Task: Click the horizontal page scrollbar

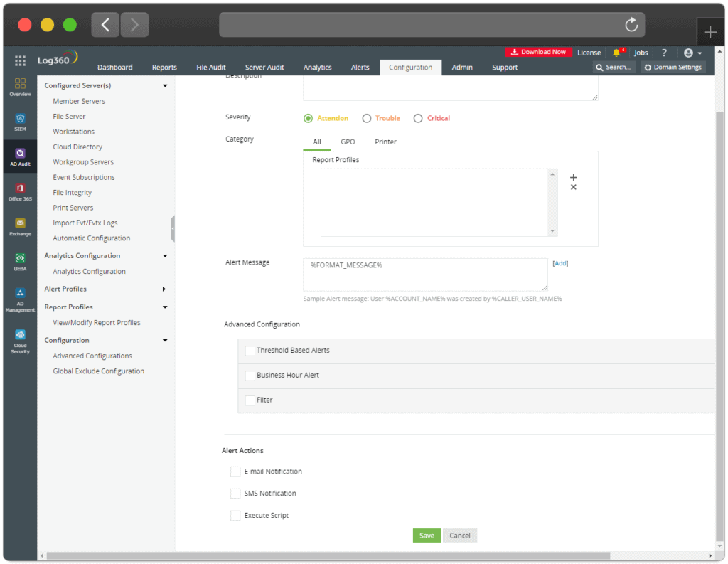Action: (x=328, y=555)
